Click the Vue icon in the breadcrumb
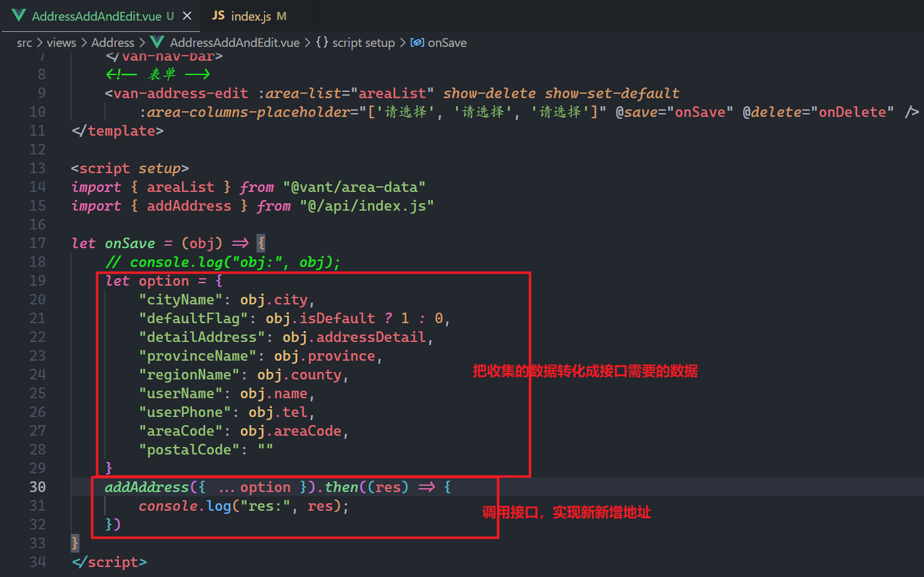 pos(158,42)
